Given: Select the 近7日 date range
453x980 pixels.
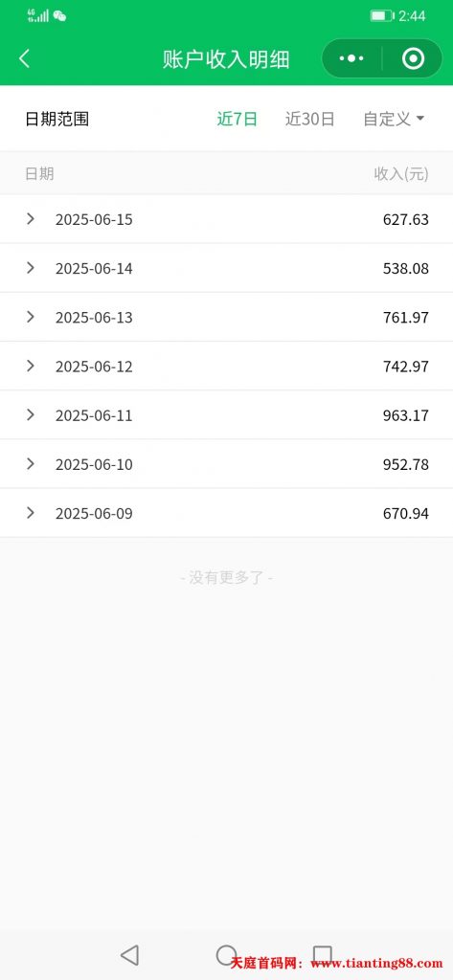Looking at the screenshot, I should 238,119.
